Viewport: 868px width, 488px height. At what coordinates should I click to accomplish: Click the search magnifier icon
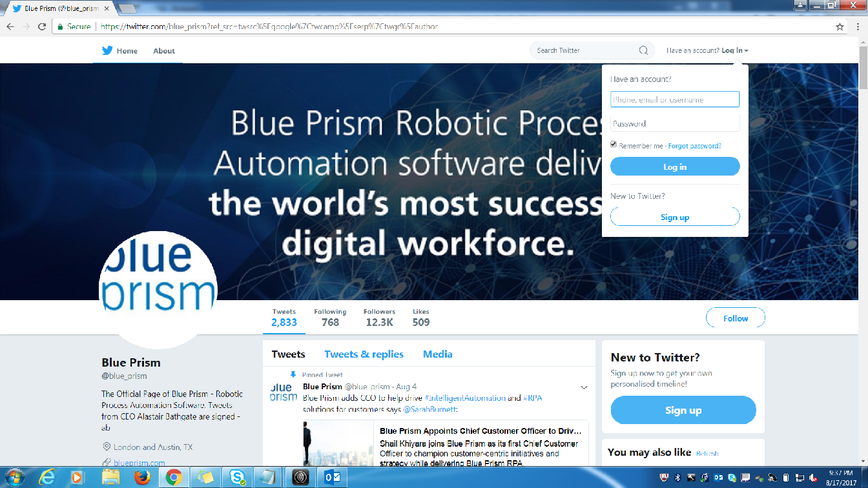click(643, 50)
